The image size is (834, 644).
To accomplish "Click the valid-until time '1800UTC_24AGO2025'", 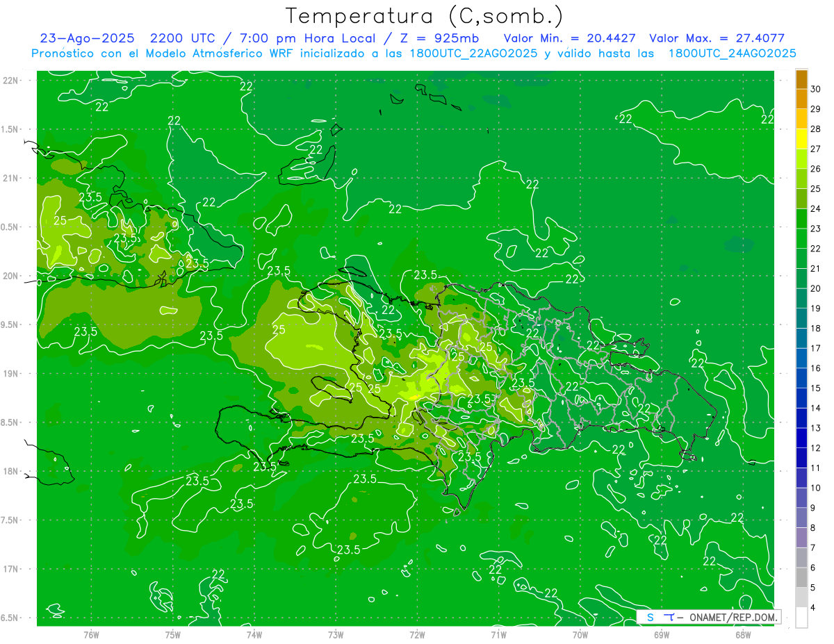I will pos(732,53).
